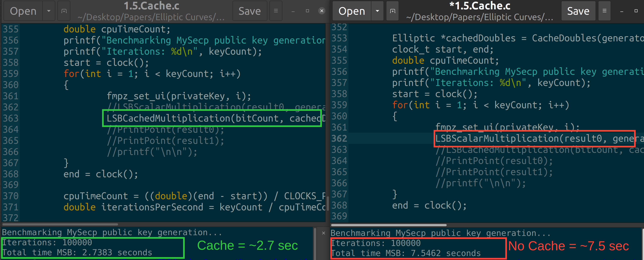Viewport: 644px width, 260px height.
Task: Click the left editor's horizontal scrollbar
Action: pyautogui.click(x=60, y=224)
